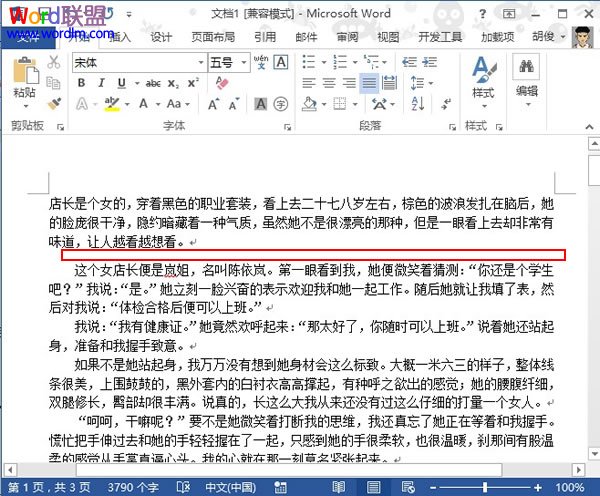Click the Paste icon in clipboard group

click(x=24, y=74)
